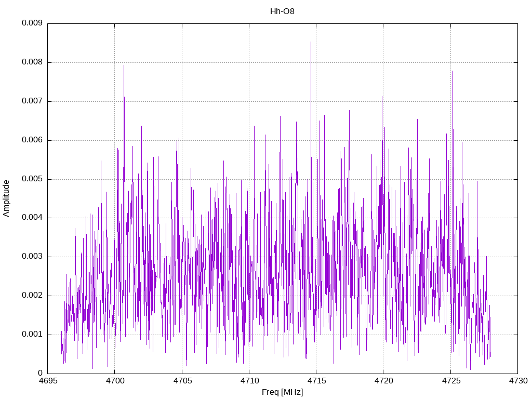Click the plot title Hh-O8
This screenshot has height=399, width=532.
(x=282, y=11)
